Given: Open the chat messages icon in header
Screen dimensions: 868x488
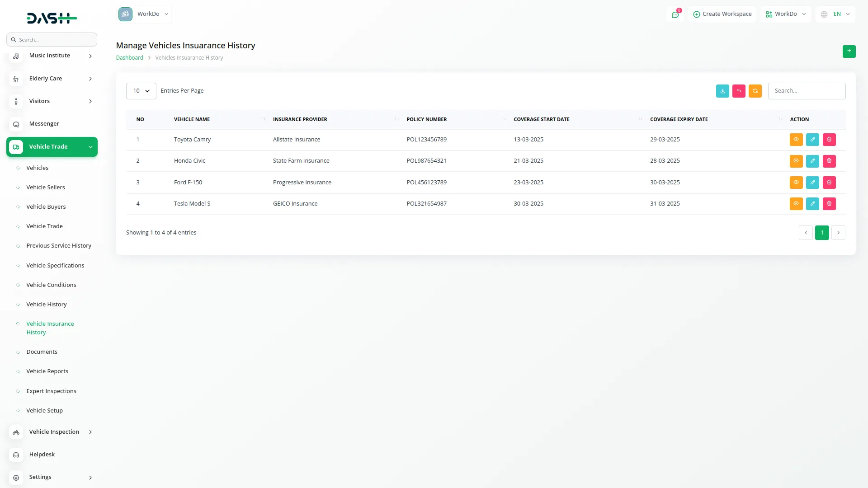Looking at the screenshot, I should (x=675, y=14).
